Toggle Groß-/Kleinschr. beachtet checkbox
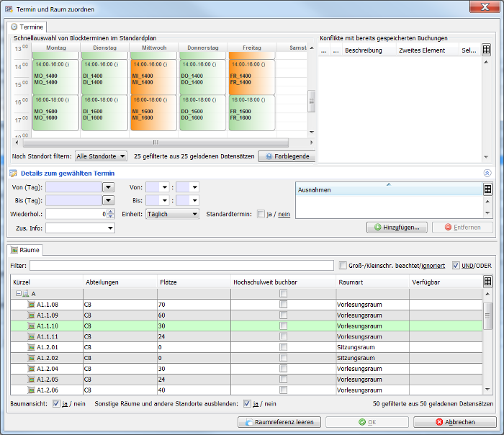Viewport: 504px width, 435px height. [x=343, y=265]
